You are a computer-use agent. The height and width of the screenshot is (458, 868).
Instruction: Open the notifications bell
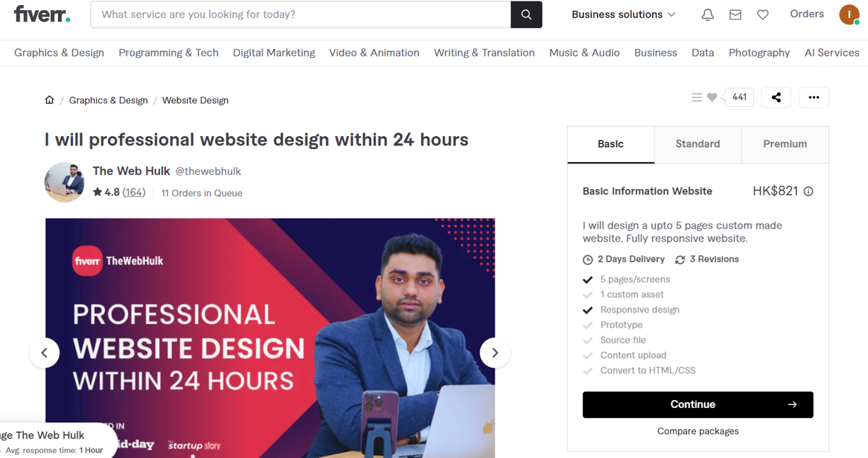pos(707,14)
